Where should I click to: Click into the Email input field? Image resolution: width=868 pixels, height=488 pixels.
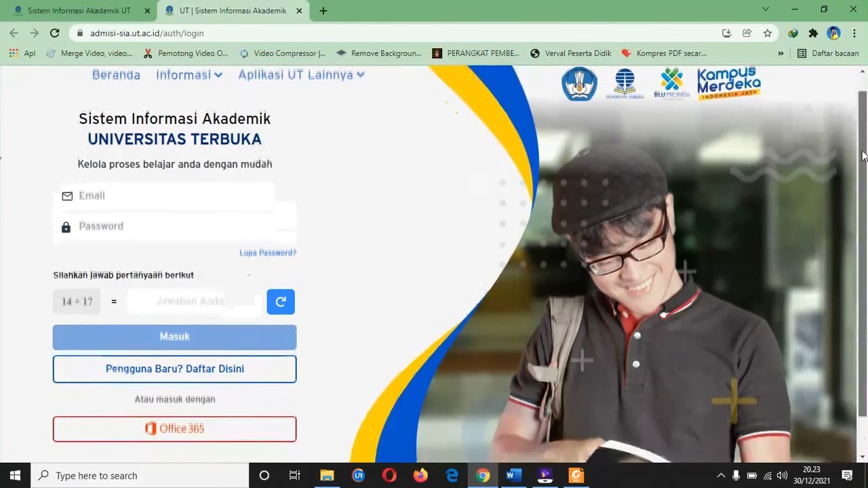pyautogui.click(x=175, y=196)
